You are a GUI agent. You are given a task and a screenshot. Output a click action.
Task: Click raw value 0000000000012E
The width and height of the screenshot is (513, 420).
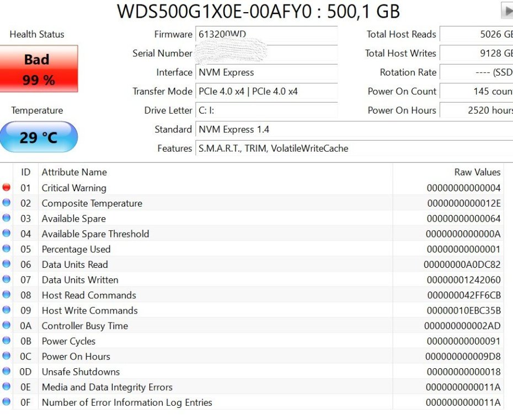(x=464, y=203)
